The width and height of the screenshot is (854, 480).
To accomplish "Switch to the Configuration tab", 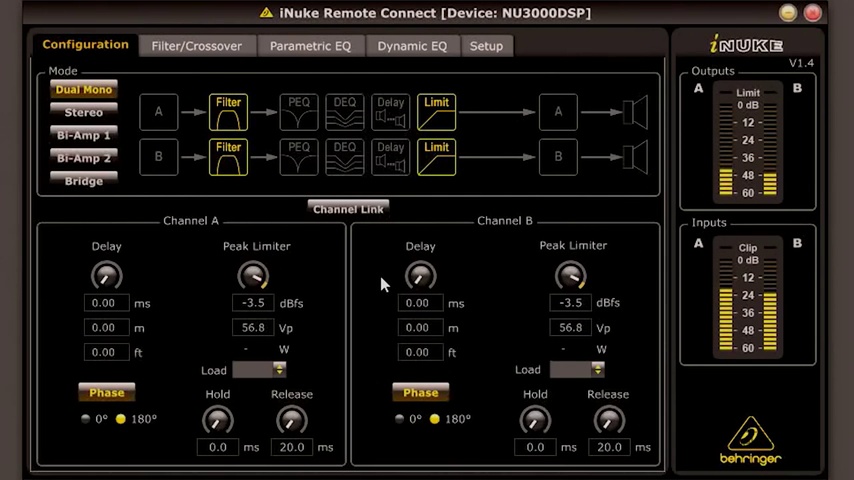I will [86, 45].
